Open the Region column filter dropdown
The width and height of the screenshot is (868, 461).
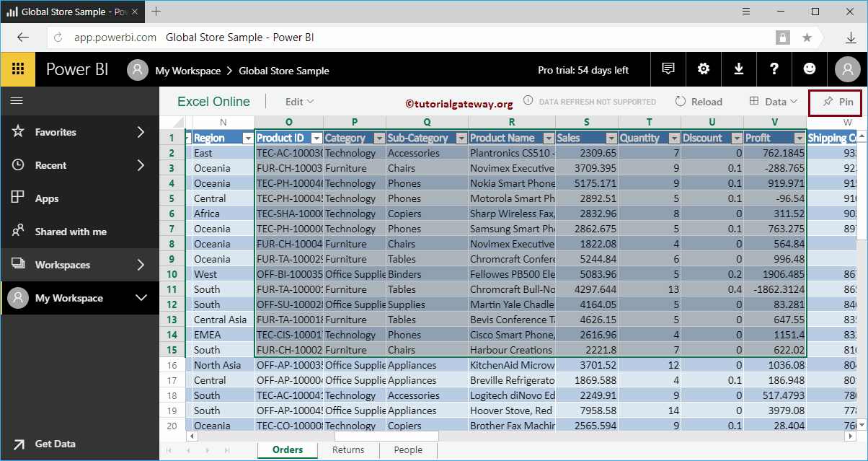tap(248, 138)
